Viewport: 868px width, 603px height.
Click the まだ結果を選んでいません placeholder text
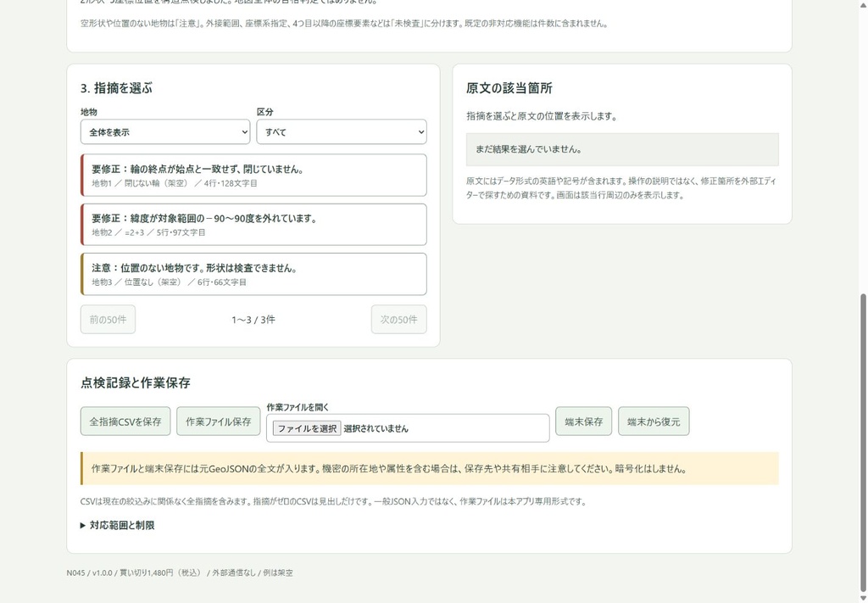coord(529,149)
